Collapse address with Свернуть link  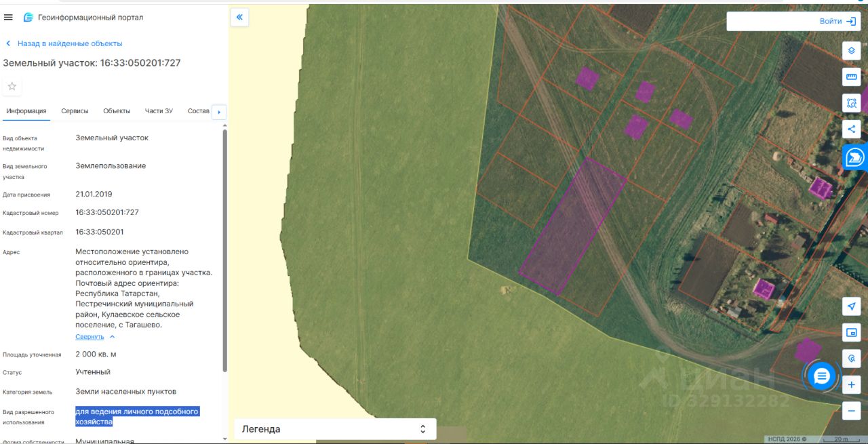coord(95,337)
